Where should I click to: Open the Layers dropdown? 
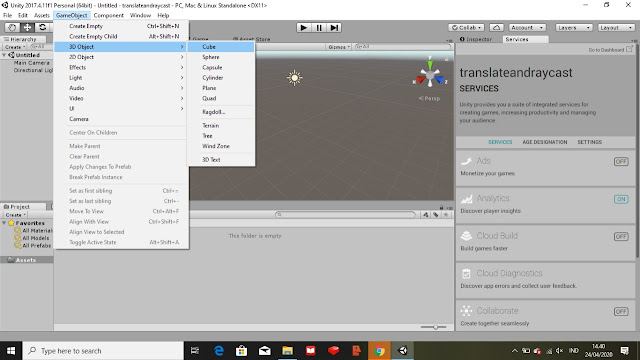[x=573, y=28]
